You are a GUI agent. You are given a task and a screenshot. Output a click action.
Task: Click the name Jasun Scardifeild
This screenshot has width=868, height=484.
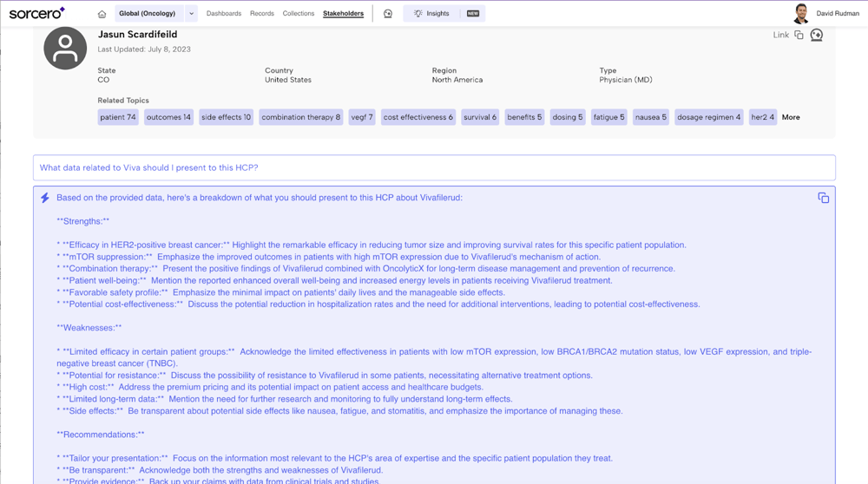137,35
